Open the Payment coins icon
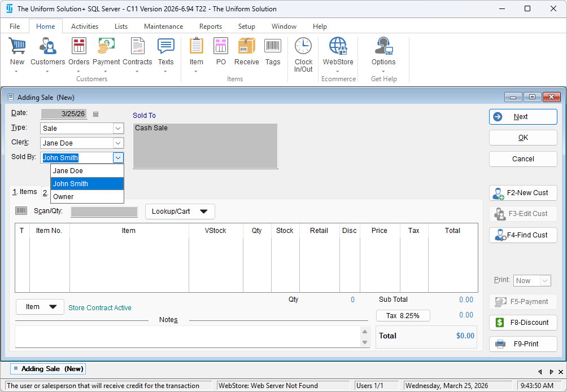The width and height of the screenshot is (567, 392). (x=106, y=46)
